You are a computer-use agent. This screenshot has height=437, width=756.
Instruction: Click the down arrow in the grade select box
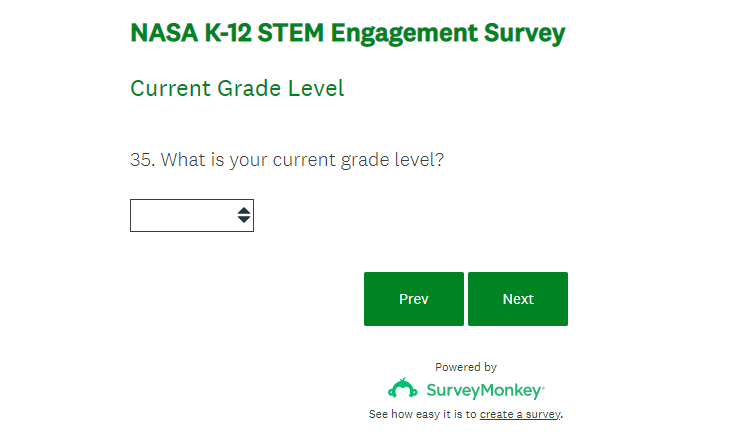pos(244,220)
